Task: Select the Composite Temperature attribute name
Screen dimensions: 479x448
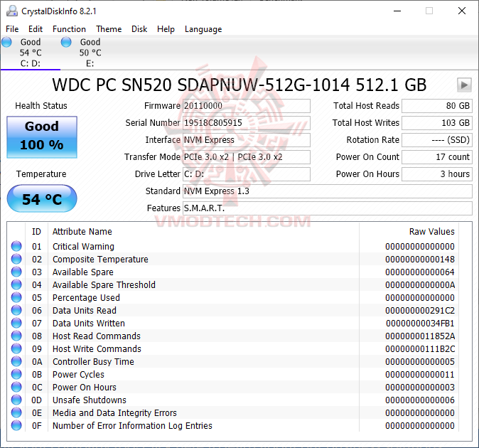Action: pos(100,259)
